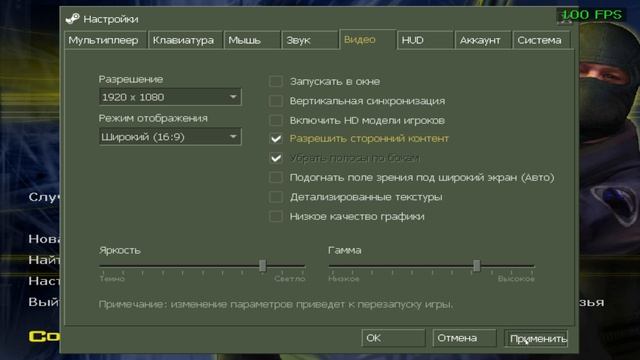Image resolution: width=640 pixels, height=360 pixels.
Task: Enable the Запускать в окне checkbox
Action: pyautogui.click(x=276, y=81)
